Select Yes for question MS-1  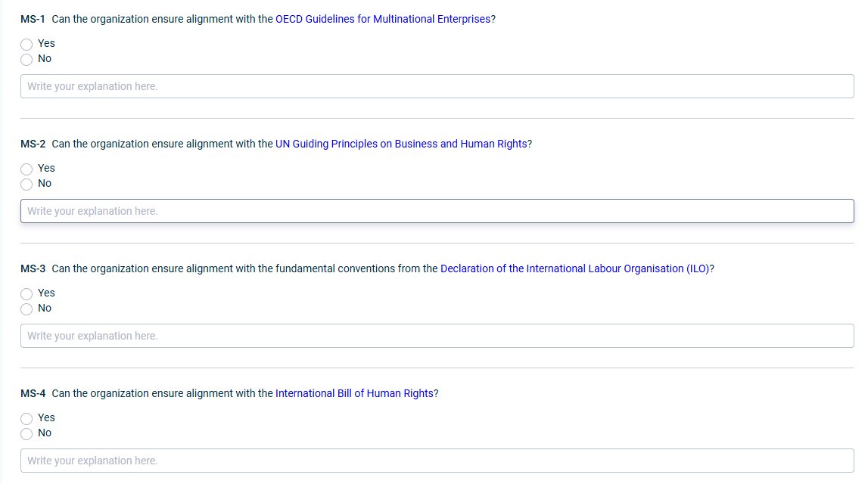click(x=26, y=45)
